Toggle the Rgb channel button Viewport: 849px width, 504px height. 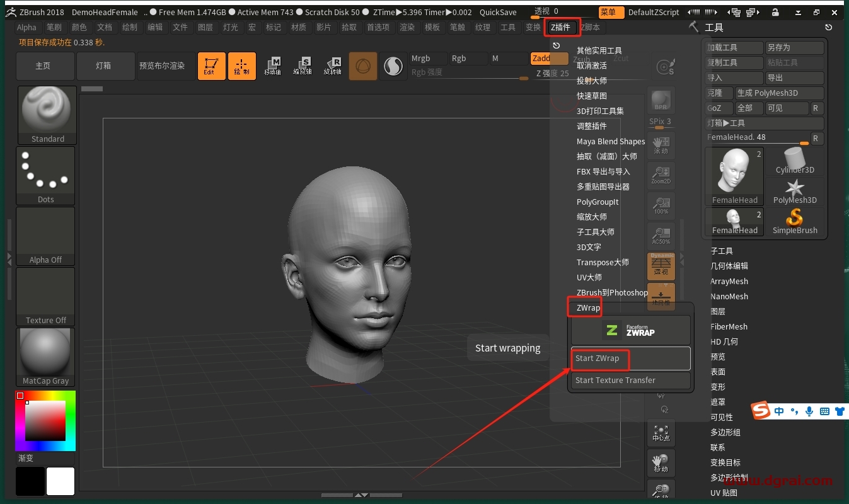coord(468,59)
